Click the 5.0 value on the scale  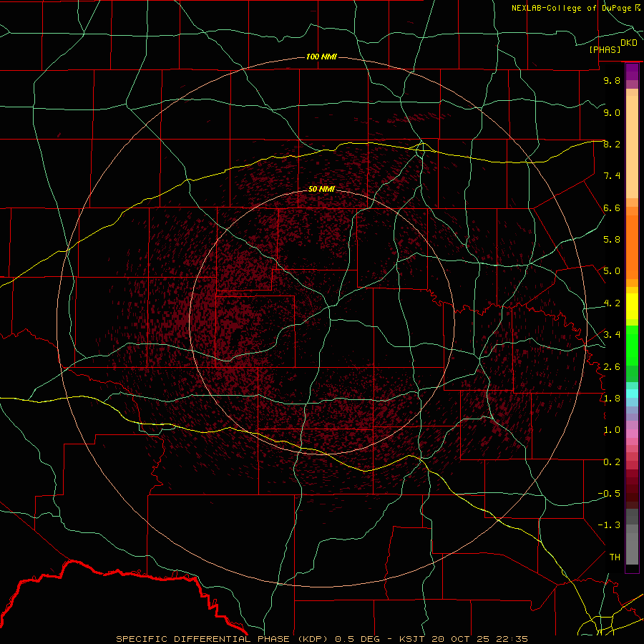pos(612,271)
